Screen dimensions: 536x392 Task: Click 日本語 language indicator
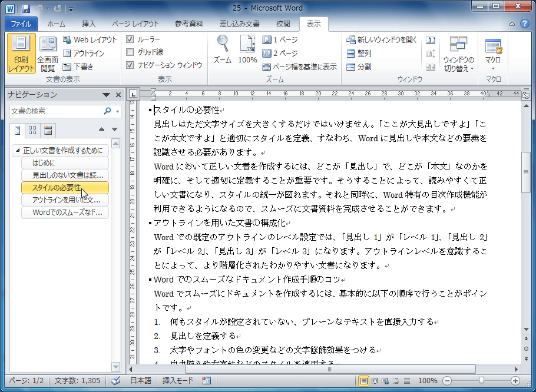pos(141,380)
